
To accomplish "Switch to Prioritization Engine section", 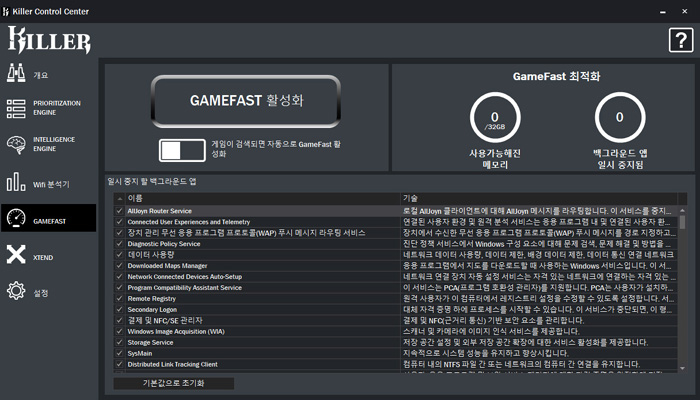I will 57,108.
